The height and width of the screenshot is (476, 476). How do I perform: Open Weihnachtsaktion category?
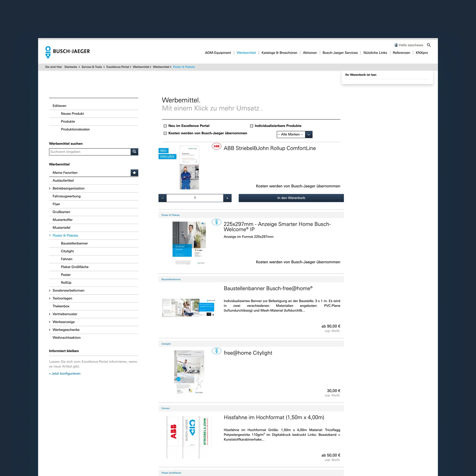pos(66,338)
